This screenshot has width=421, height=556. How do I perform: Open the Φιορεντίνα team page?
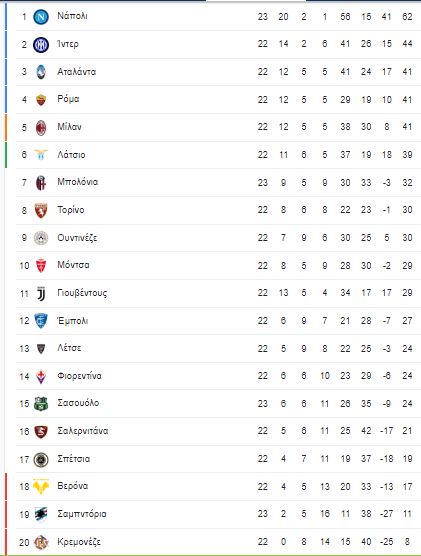(x=79, y=376)
